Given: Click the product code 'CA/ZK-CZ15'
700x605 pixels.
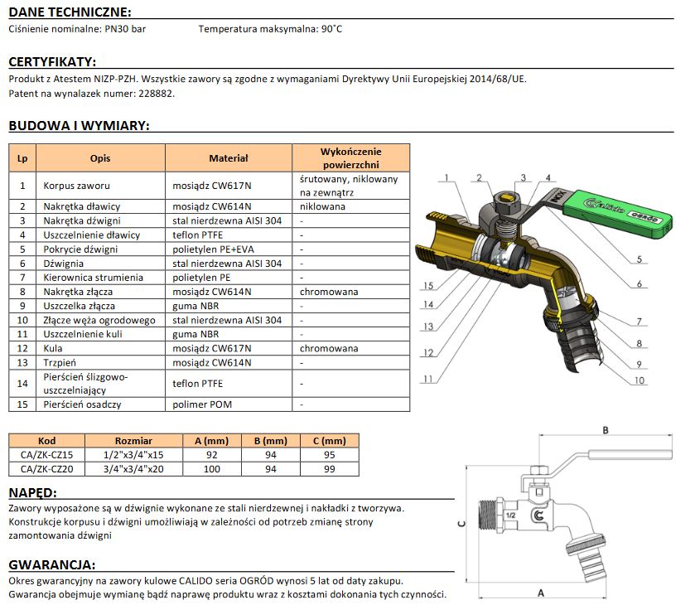Looking at the screenshot, I should click(47, 455).
